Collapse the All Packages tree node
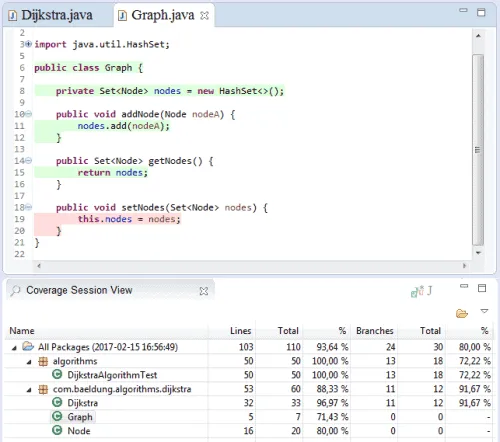 (x=14, y=348)
